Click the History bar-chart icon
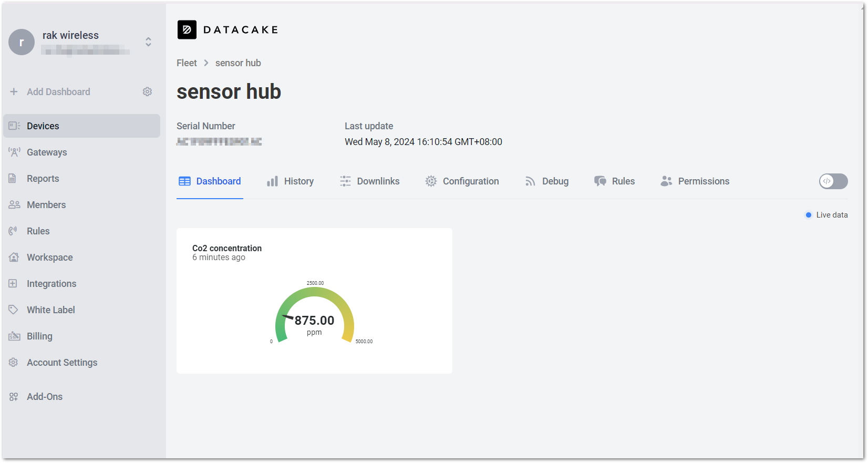The image size is (868, 463). pos(272,181)
